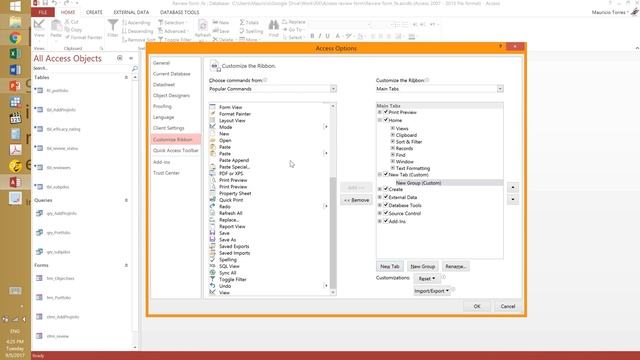Click Move Up arrow beside ribbon list
640x360 pixels.
click(x=513, y=188)
